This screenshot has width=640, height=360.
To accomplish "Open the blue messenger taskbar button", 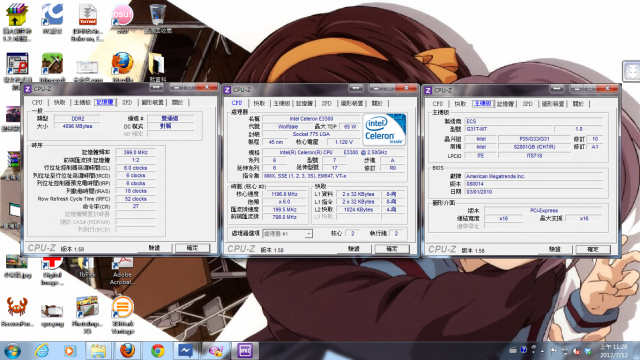I will tap(185, 351).
